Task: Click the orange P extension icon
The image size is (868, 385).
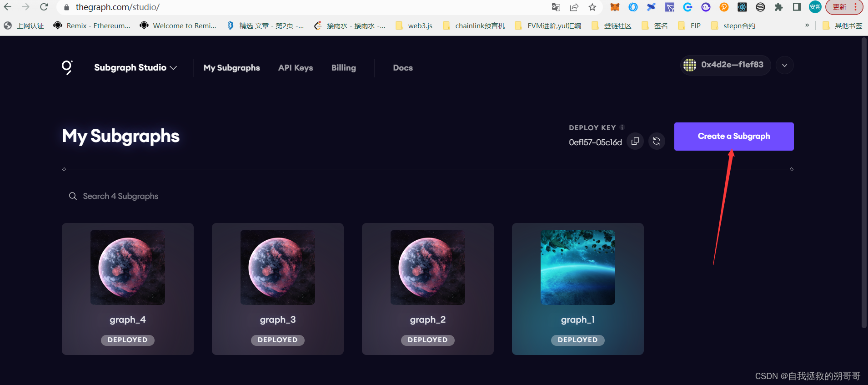Action: [x=724, y=7]
